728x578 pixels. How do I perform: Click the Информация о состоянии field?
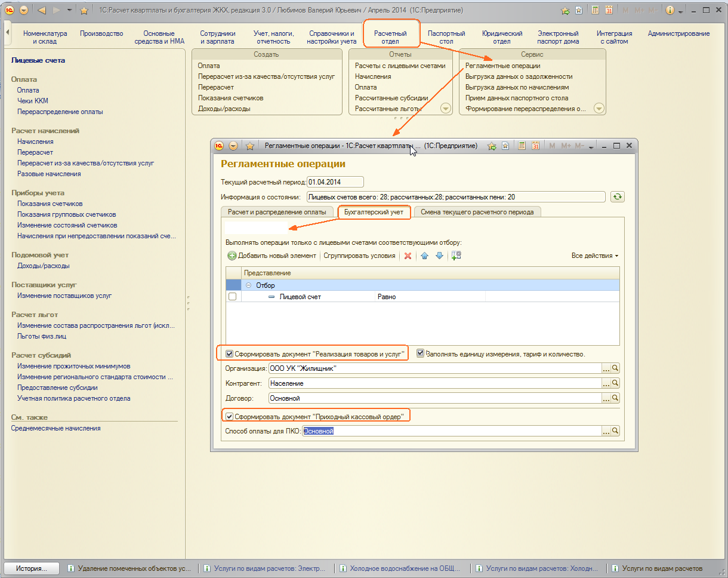tap(456, 196)
